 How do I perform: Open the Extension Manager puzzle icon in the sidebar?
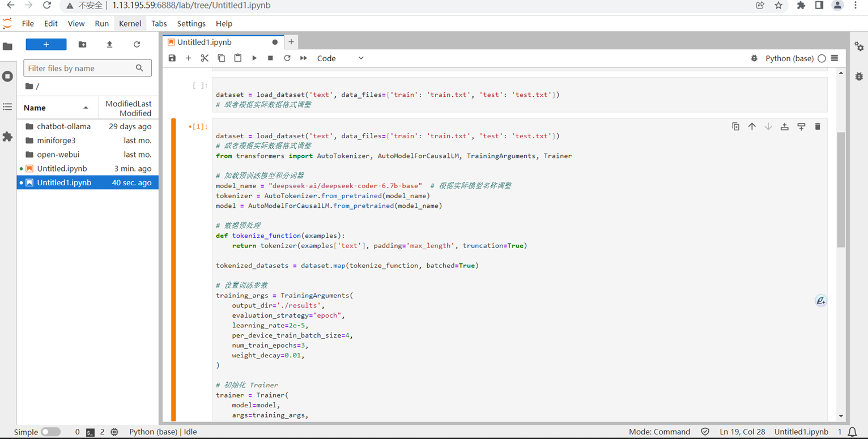coord(7,137)
